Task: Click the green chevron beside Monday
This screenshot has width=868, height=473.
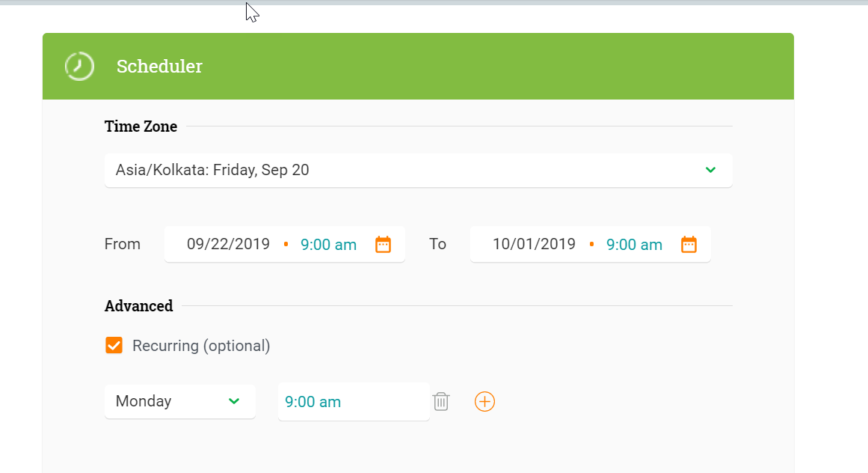Action: coord(234,401)
